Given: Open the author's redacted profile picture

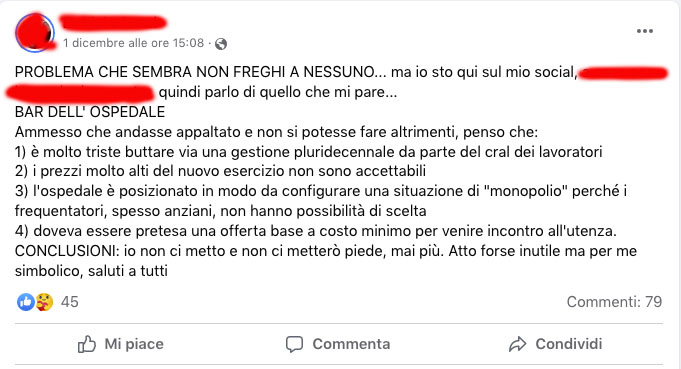Looking at the screenshot, I should tap(35, 33).
